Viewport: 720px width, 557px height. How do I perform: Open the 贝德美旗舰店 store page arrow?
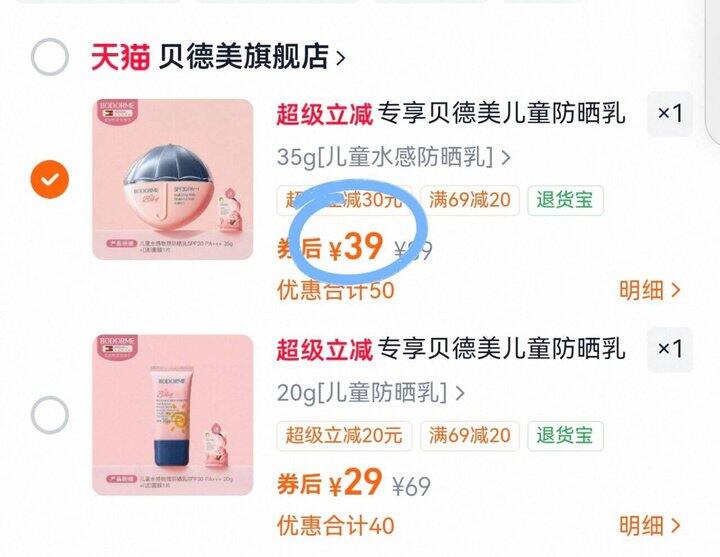coord(340,58)
